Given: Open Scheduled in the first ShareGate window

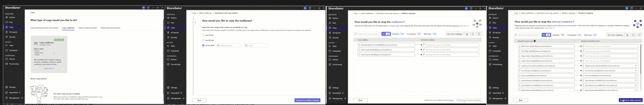Looking at the screenshot, I should [13, 50].
